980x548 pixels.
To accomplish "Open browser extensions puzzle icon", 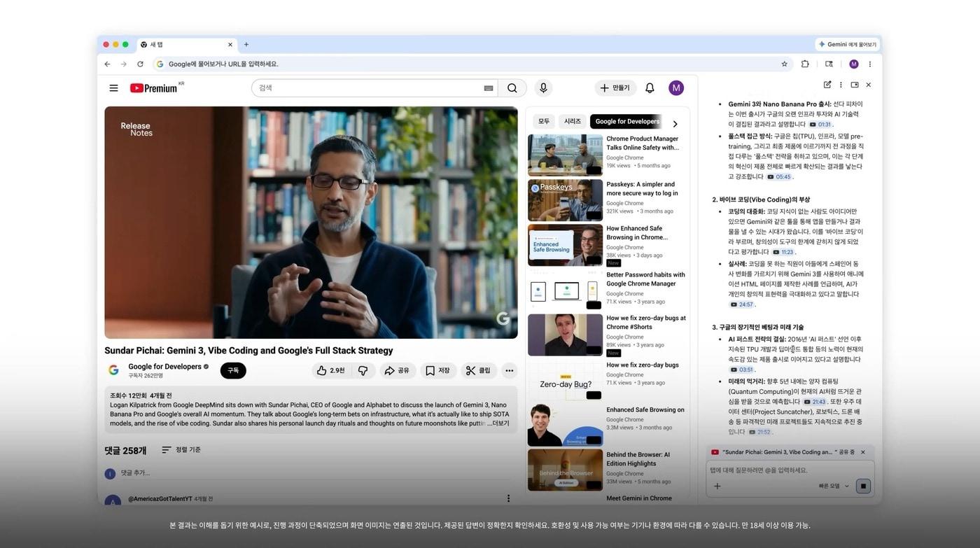I will click(805, 64).
